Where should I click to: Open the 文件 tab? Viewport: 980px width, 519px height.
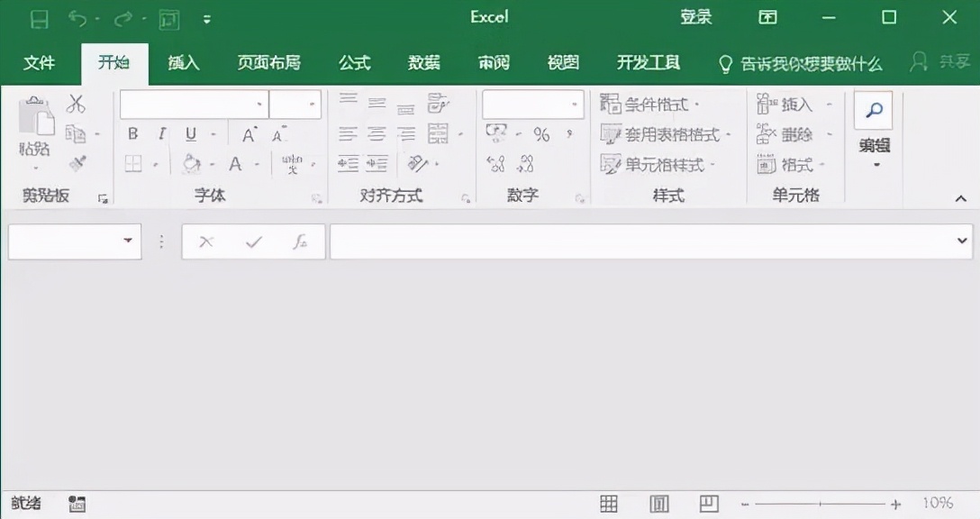39,62
